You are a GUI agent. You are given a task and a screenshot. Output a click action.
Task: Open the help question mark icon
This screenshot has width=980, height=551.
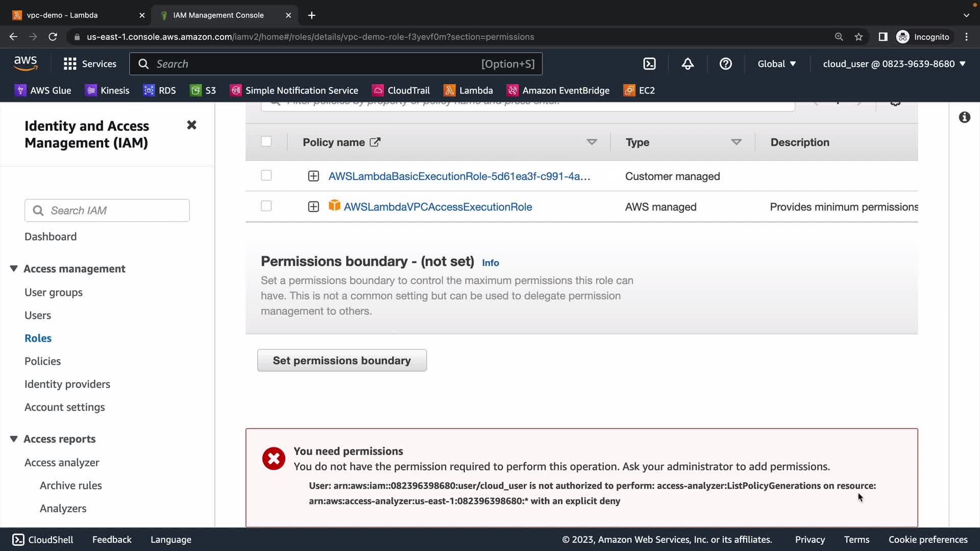tap(725, 64)
